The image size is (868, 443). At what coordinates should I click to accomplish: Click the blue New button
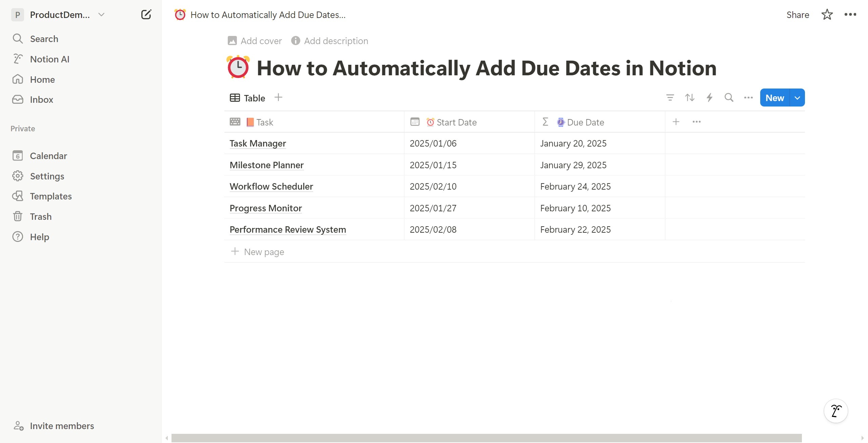coord(775,98)
